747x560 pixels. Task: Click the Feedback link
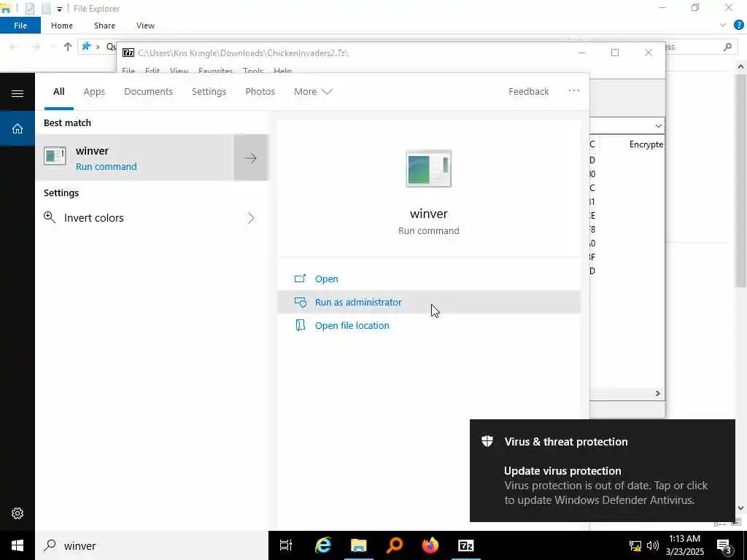click(528, 91)
